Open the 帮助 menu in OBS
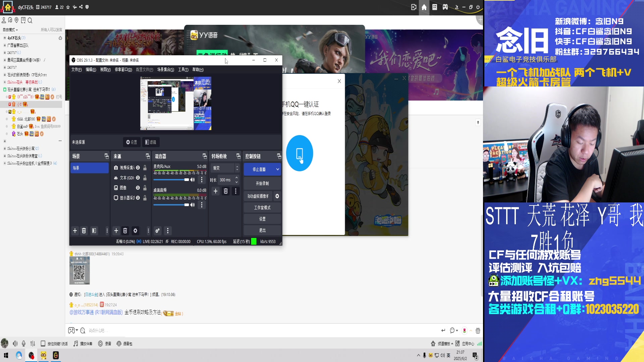 [x=198, y=69]
